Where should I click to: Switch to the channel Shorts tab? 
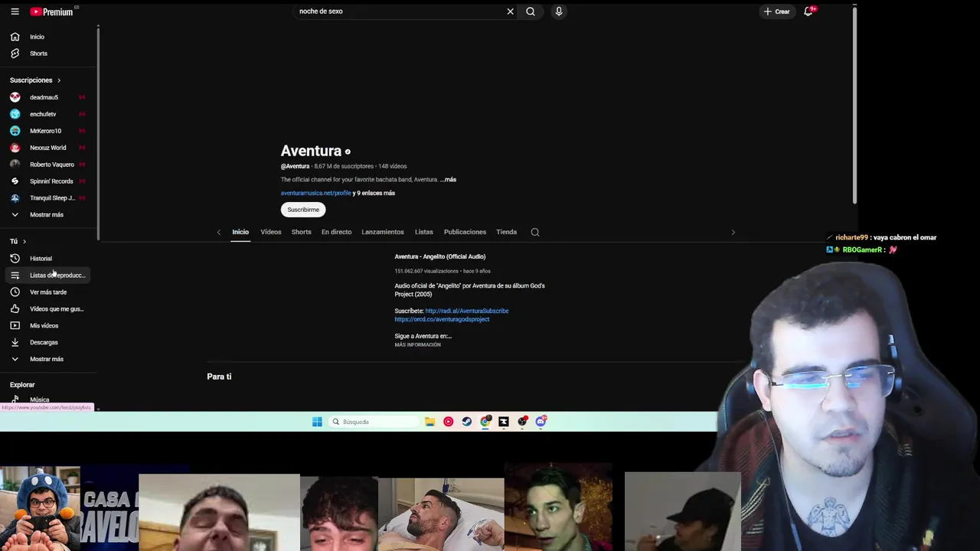pos(301,232)
